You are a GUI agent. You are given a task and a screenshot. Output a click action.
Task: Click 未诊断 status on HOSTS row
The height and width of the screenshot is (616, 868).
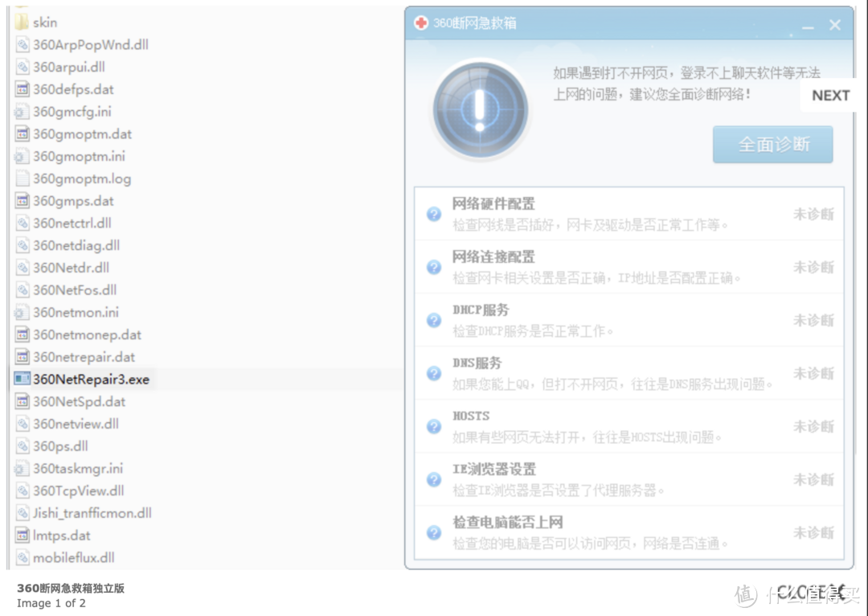(813, 426)
